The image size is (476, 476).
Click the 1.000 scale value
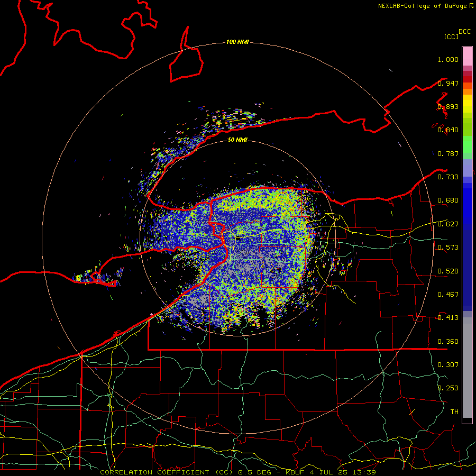click(x=448, y=59)
